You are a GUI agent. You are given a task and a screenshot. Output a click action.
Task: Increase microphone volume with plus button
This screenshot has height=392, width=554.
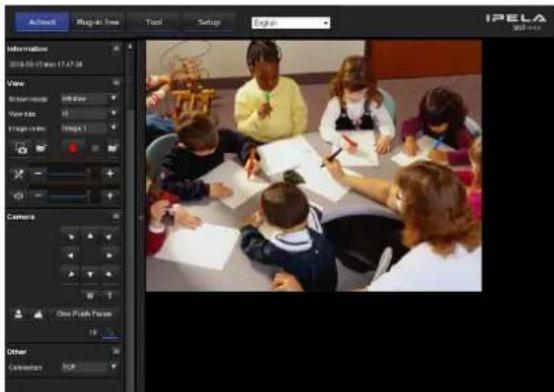110,174
